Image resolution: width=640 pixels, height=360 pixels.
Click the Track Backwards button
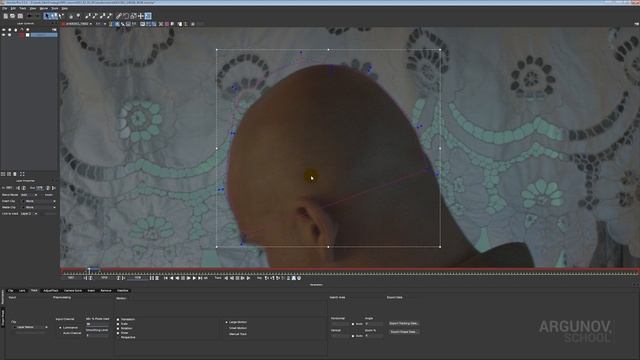[226, 278]
